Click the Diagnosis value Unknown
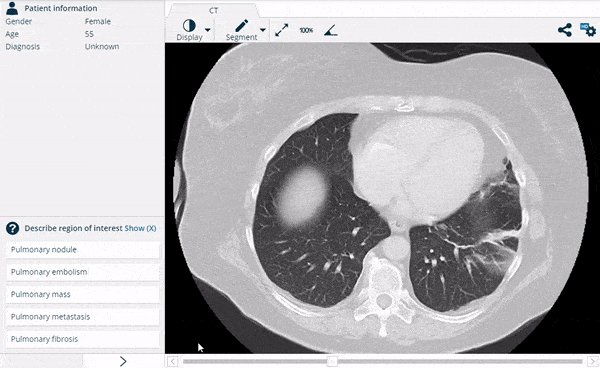This screenshot has height=368, width=600. [x=102, y=47]
